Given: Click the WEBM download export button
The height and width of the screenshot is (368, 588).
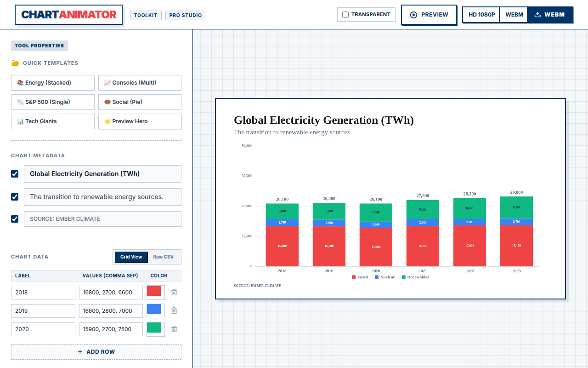Looking at the screenshot, I should pyautogui.click(x=550, y=15).
